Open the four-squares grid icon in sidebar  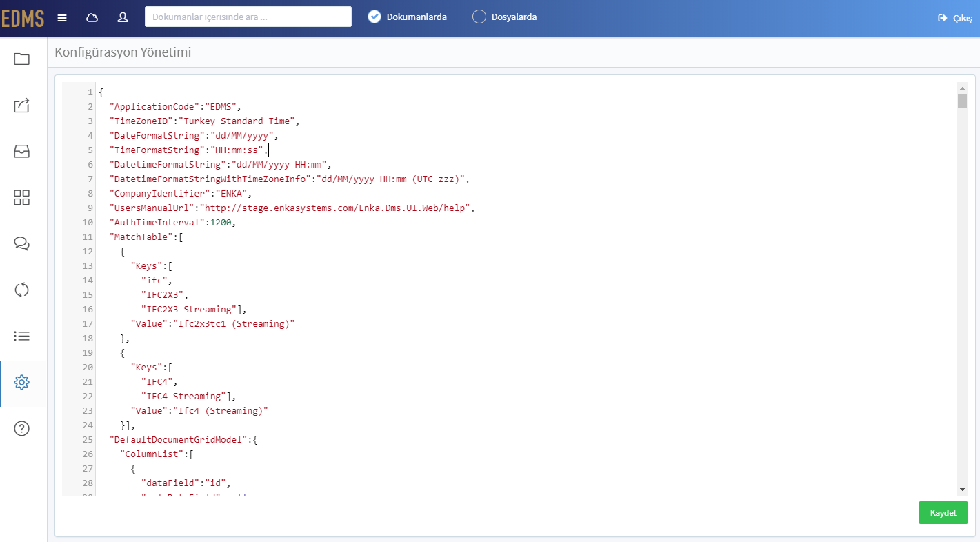tap(21, 198)
